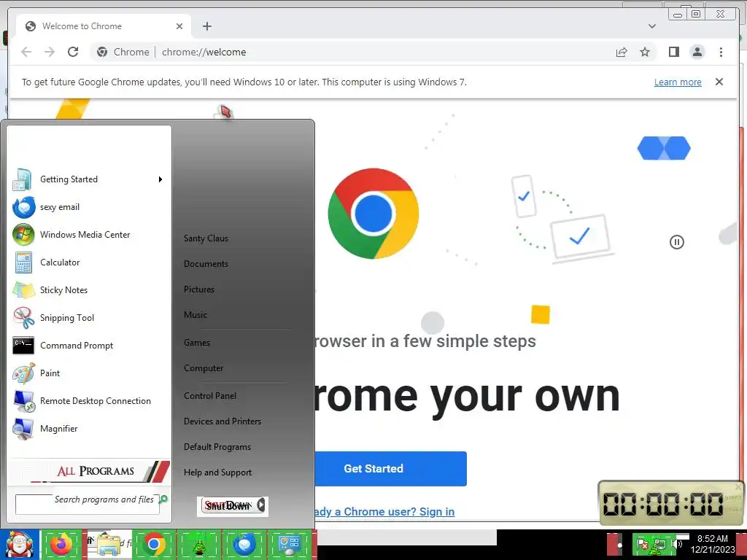Viewport: 747px width, 560px height.
Task: Open Calculator from Start menu
Action: click(88, 262)
